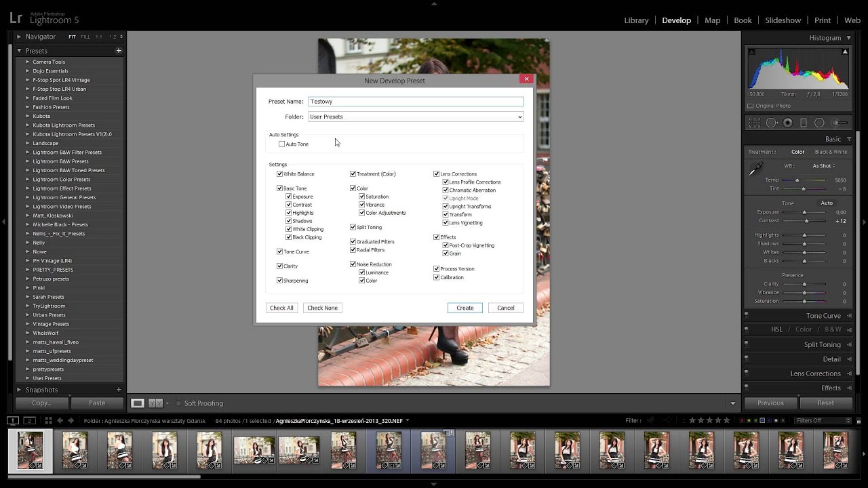Select the Graduated Filter tool

pyautogui.click(x=804, y=123)
